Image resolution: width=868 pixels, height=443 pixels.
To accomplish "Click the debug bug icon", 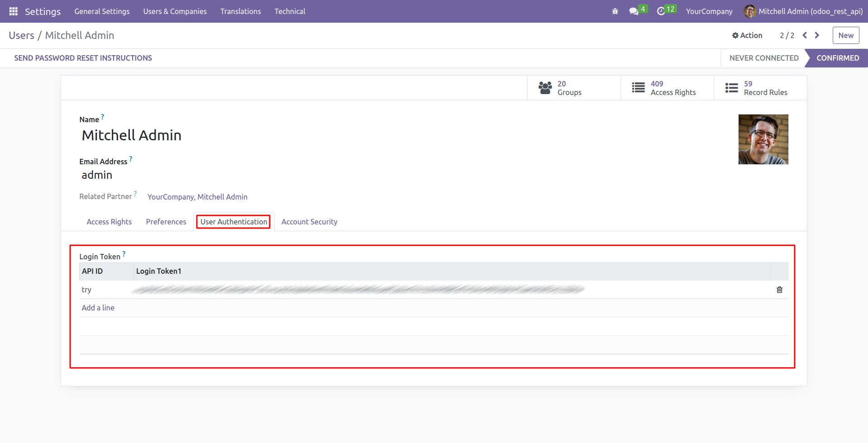I will click(x=615, y=11).
